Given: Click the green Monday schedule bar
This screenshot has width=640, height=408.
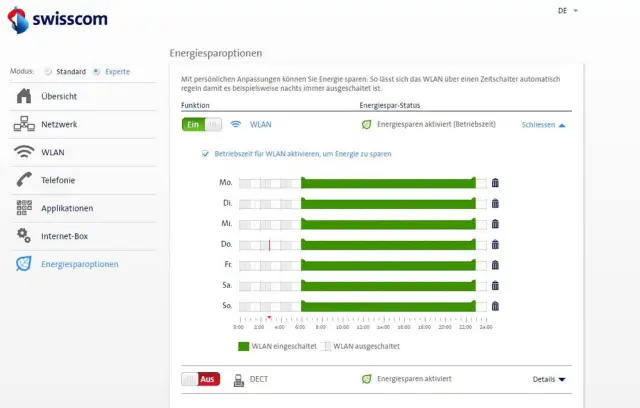Looking at the screenshot, I should (389, 183).
